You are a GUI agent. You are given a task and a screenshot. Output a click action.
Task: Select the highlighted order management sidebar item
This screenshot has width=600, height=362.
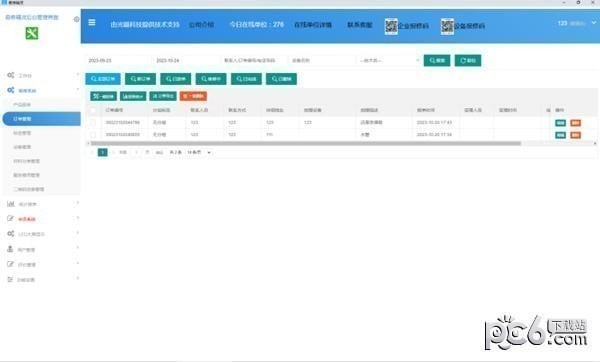pos(41,119)
